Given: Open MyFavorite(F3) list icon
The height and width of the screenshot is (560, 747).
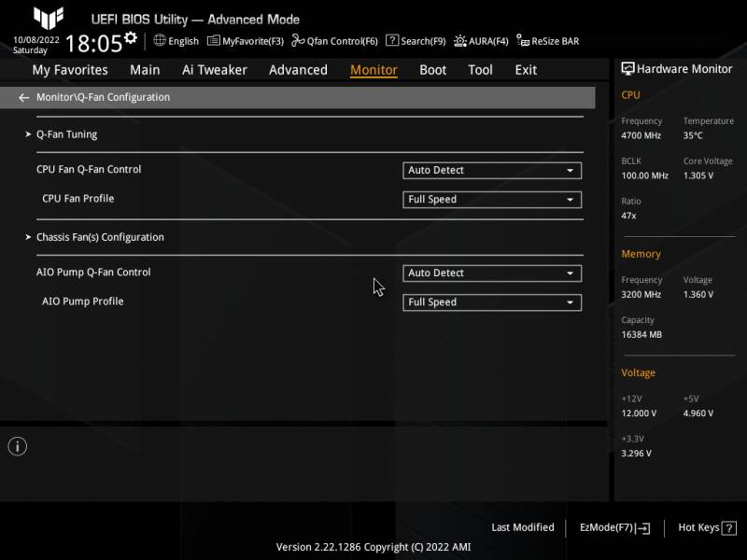Looking at the screenshot, I should point(214,40).
